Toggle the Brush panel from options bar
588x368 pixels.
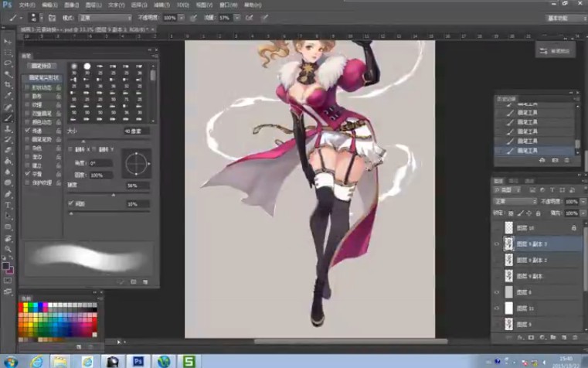(52, 18)
